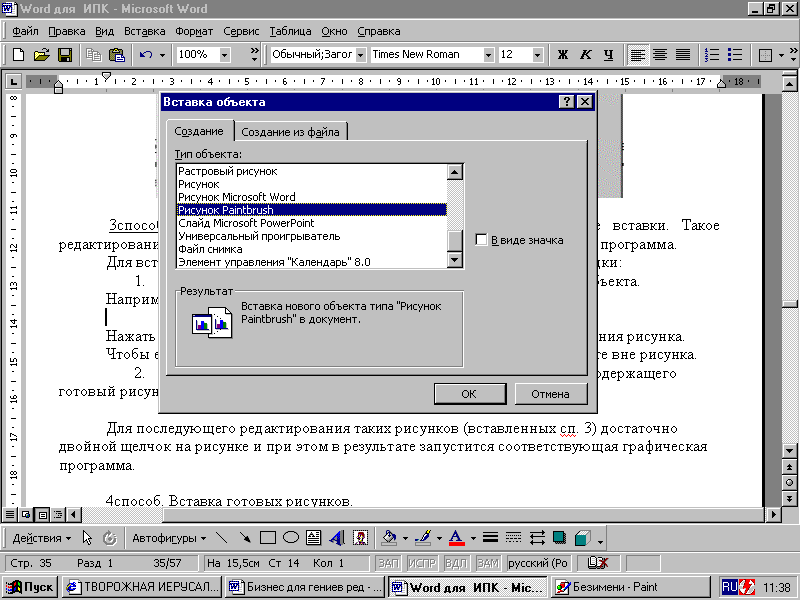Open the Таблица menu
Image resolution: width=800 pixels, height=600 pixels.
click(x=290, y=31)
